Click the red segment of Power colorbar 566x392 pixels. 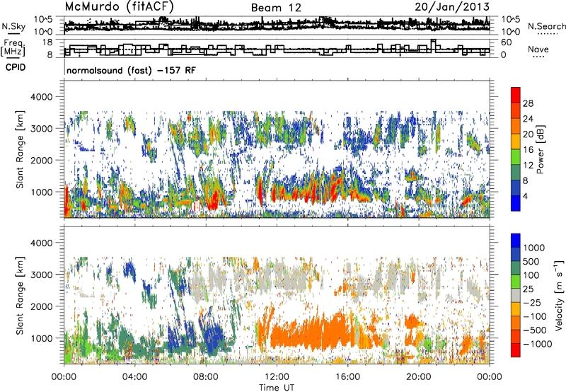pyautogui.click(x=516, y=96)
